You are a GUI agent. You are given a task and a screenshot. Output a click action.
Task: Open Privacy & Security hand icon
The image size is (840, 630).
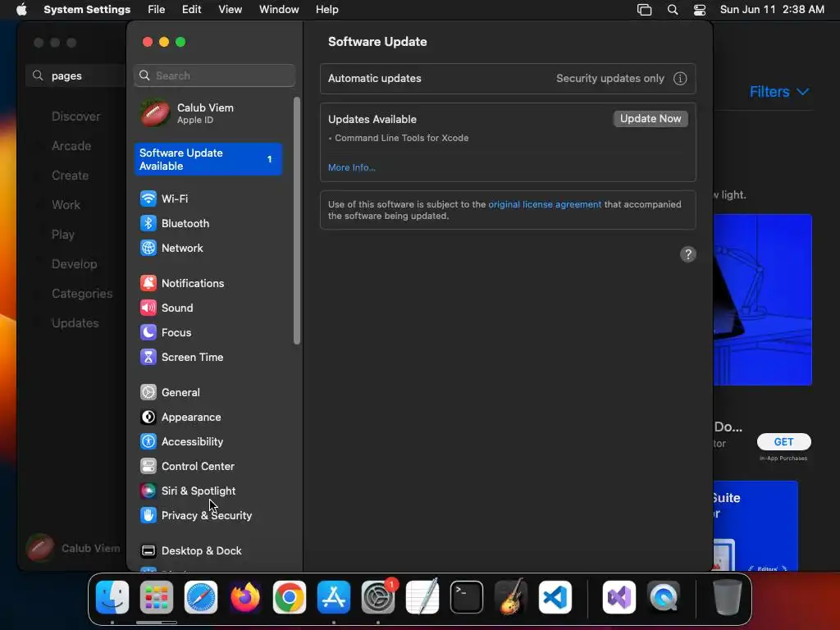(148, 516)
